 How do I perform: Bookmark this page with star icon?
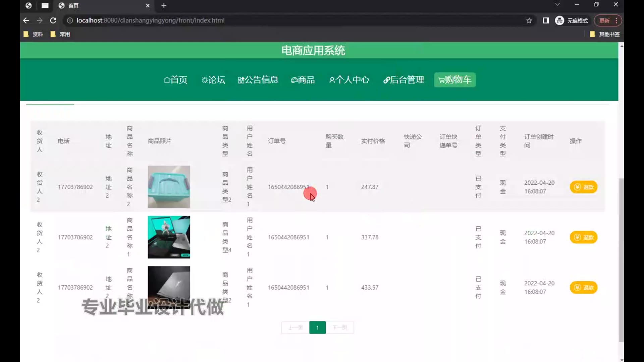point(529,20)
